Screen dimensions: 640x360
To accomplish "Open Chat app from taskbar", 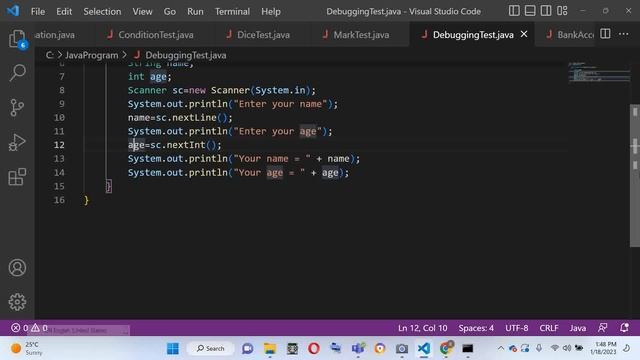I will coord(247,349).
